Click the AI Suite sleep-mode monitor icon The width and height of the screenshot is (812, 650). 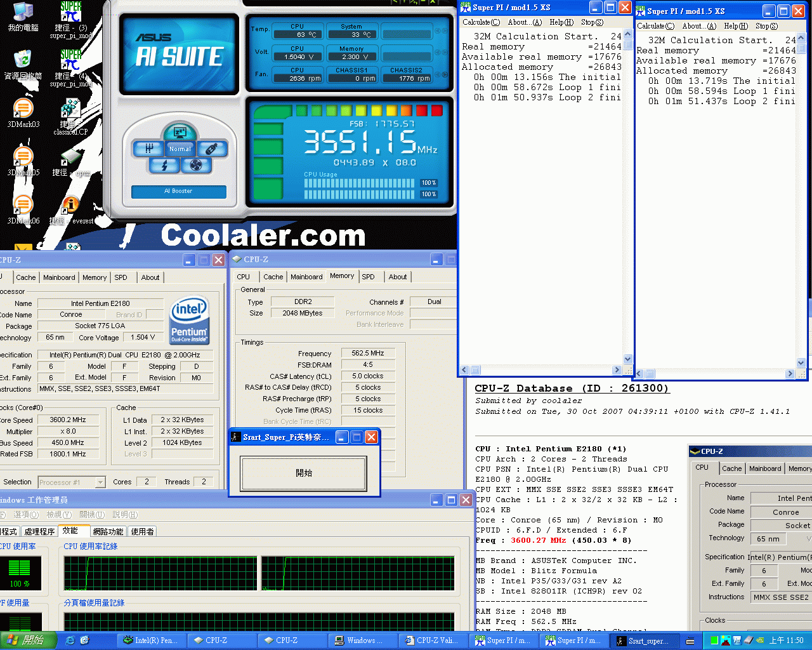point(180,132)
